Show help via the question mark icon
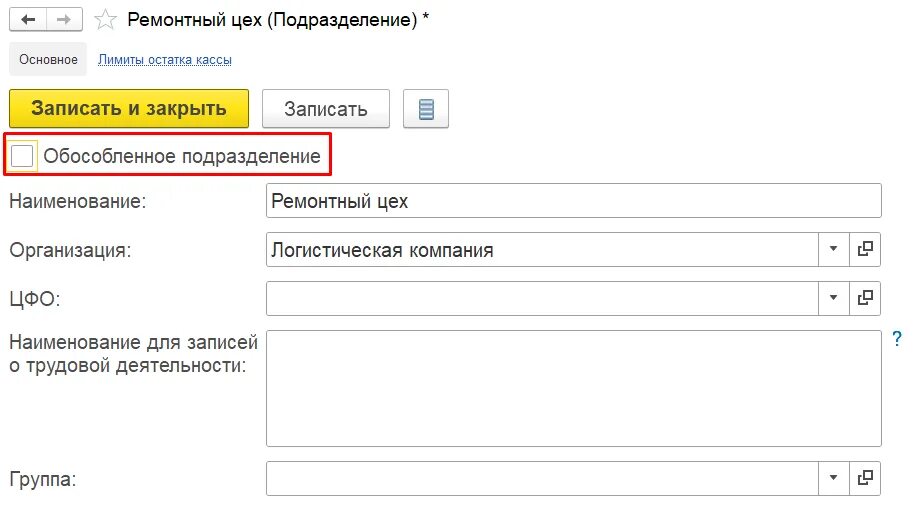The height and width of the screenshot is (508, 915). [897, 338]
